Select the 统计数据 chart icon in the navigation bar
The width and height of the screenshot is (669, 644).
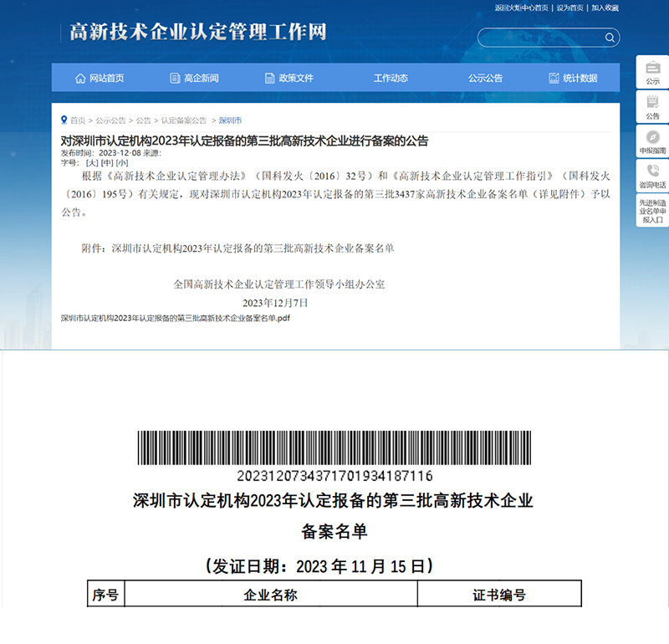coord(553,77)
